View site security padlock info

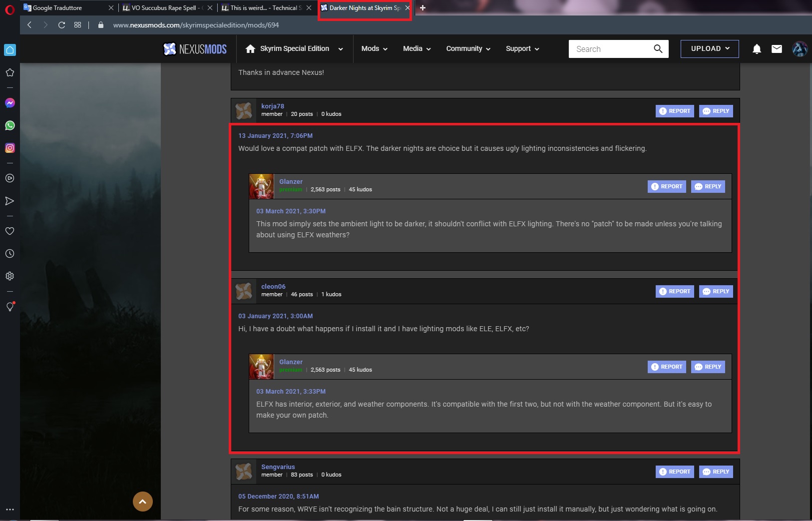coord(101,25)
